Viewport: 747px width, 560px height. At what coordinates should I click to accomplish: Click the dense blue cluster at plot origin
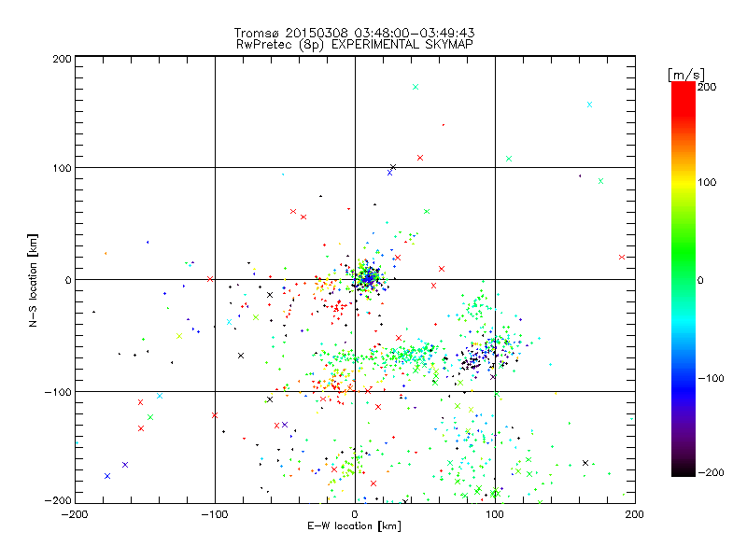[x=368, y=277]
